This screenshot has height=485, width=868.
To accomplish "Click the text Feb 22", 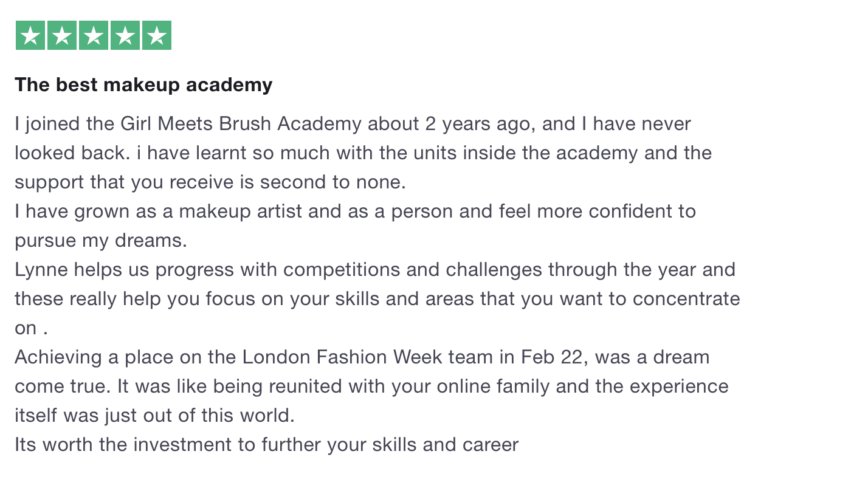I will pos(553,357).
